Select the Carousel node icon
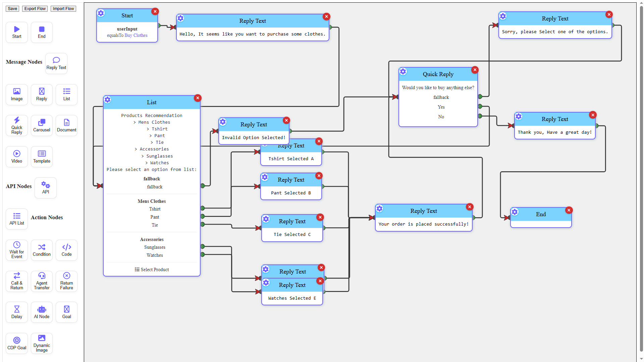 tap(42, 125)
